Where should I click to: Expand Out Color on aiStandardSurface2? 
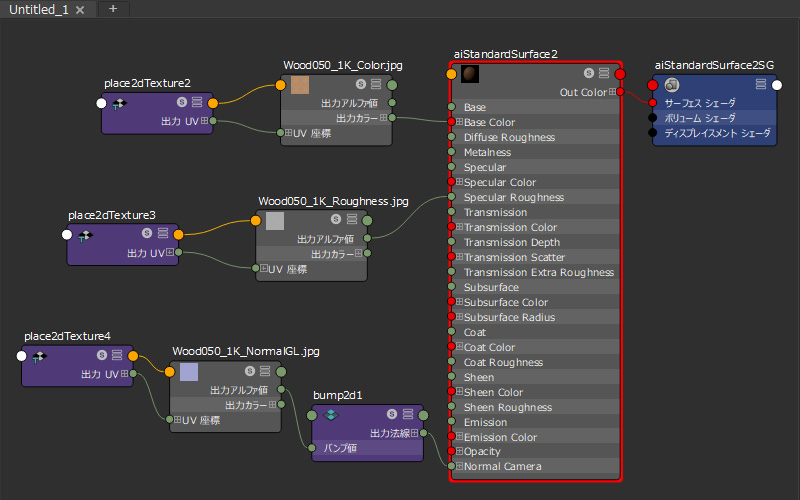612,93
